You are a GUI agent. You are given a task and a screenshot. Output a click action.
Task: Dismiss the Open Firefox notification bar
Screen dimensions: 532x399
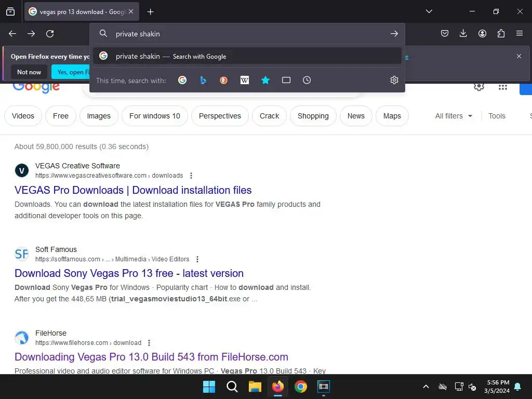[x=519, y=56]
